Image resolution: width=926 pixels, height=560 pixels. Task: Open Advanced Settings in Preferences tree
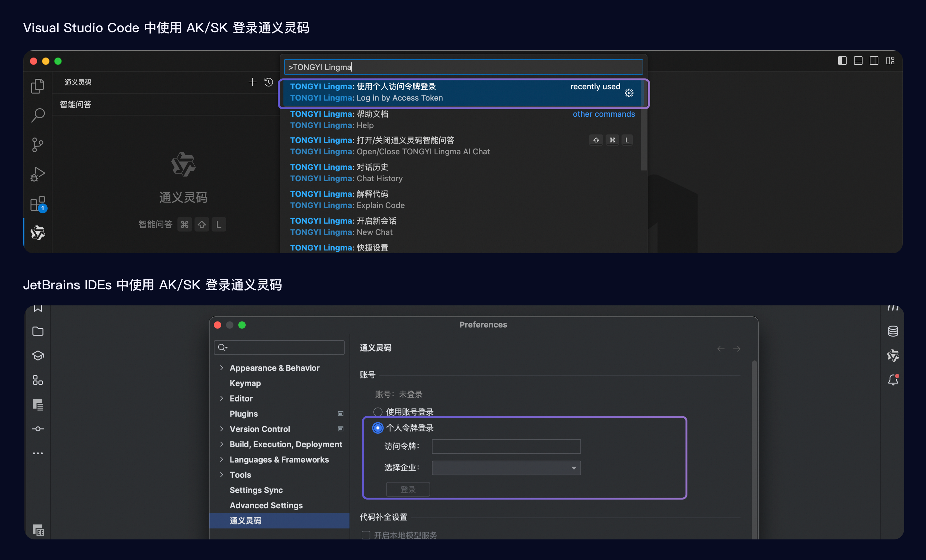click(266, 505)
